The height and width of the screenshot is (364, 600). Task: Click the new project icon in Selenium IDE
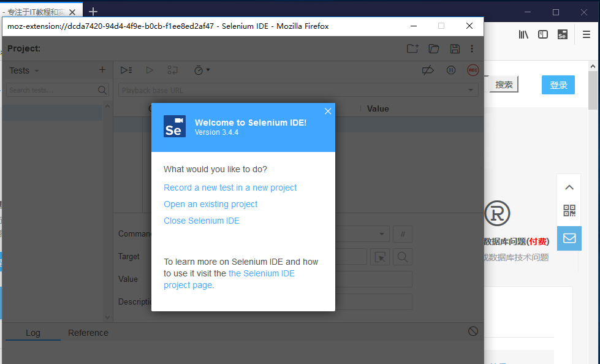click(412, 48)
